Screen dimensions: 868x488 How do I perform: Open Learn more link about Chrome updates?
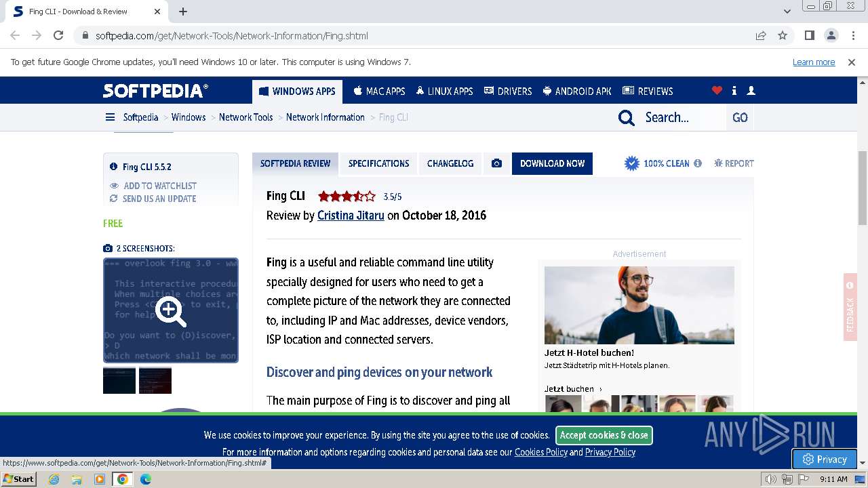pyautogui.click(x=814, y=62)
